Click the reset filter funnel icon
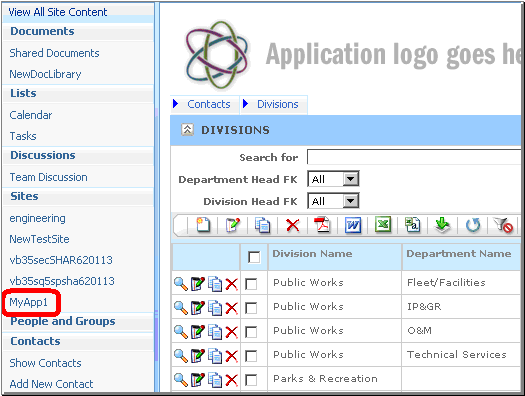 click(x=503, y=225)
